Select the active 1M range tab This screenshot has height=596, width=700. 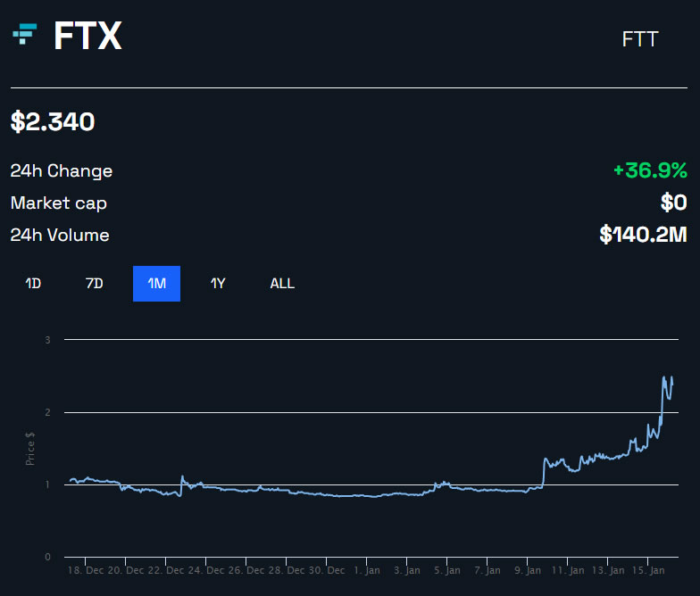coord(156,284)
